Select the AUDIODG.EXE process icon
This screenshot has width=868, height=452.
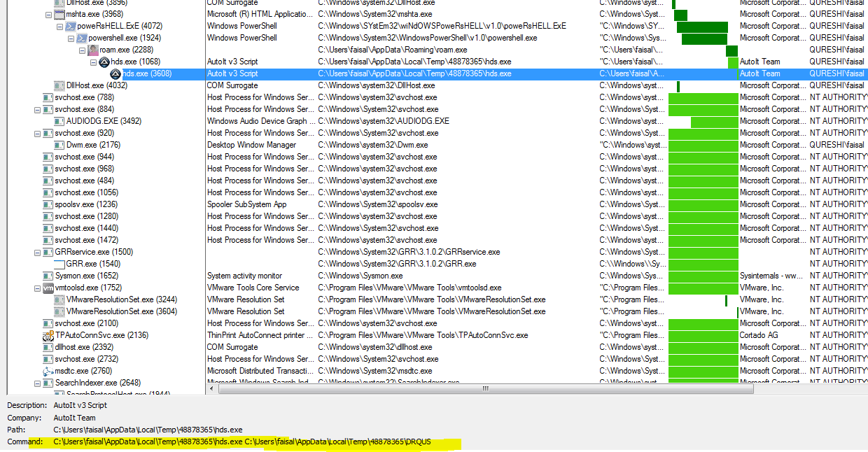click(x=58, y=121)
